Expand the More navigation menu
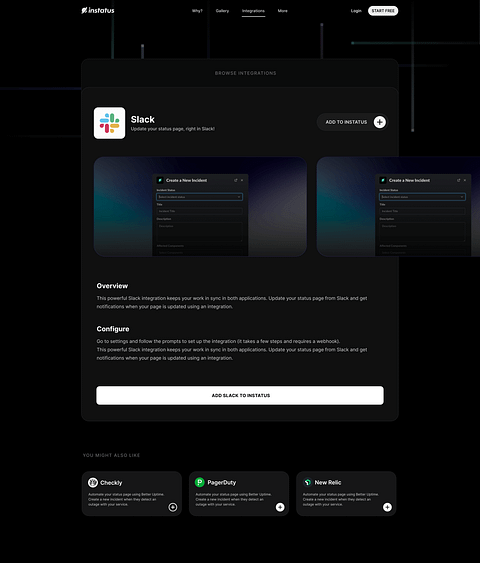Screen dimensions: 480x563 [x=283, y=11]
